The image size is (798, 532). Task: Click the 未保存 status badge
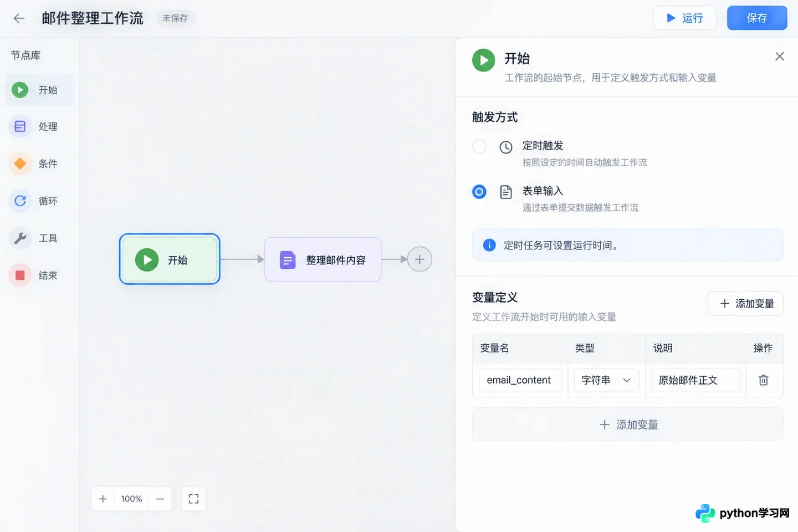pyautogui.click(x=175, y=18)
